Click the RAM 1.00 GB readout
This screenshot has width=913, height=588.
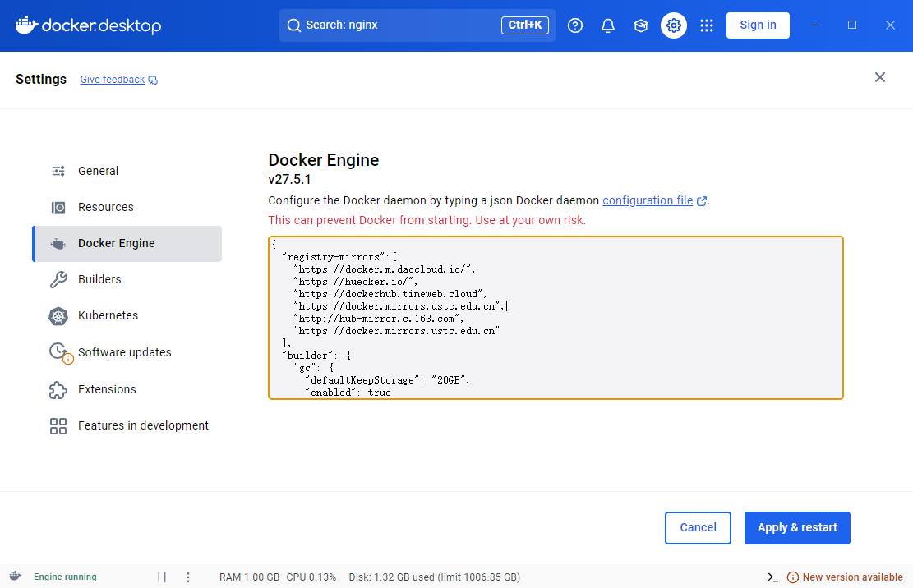[249, 577]
